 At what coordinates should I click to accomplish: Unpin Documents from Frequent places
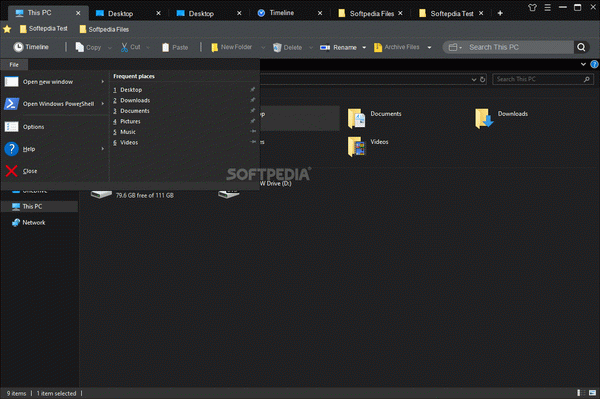pyautogui.click(x=253, y=111)
